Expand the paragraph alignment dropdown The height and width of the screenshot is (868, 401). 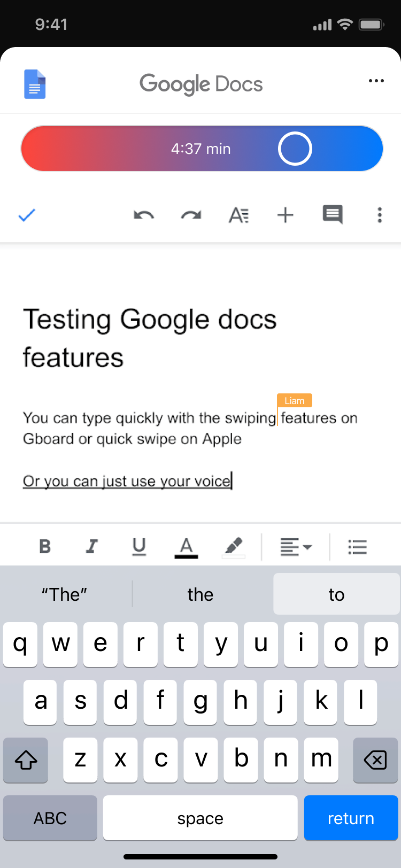pos(296,547)
